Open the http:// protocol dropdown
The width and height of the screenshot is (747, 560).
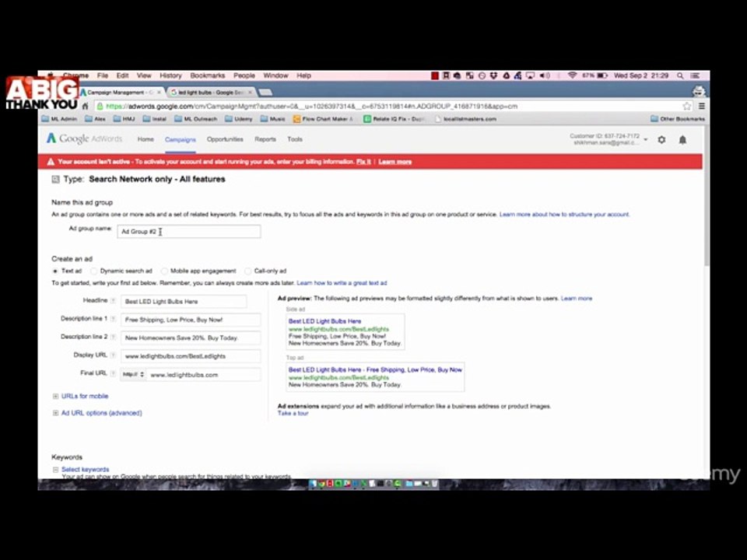click(x=133, y=375)
